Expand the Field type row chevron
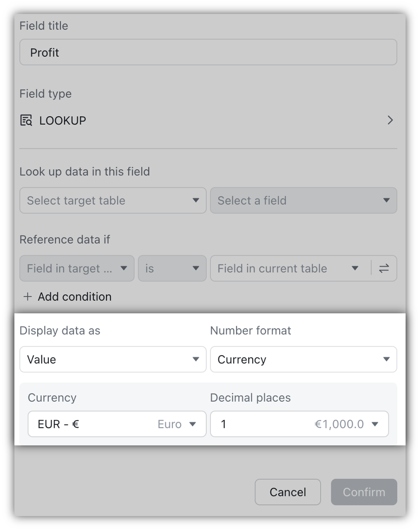420x530 pixels. point(390,120)
